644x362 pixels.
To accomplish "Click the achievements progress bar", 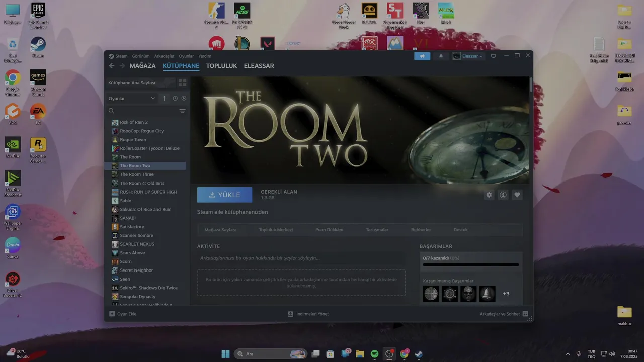I will [471, 264].
